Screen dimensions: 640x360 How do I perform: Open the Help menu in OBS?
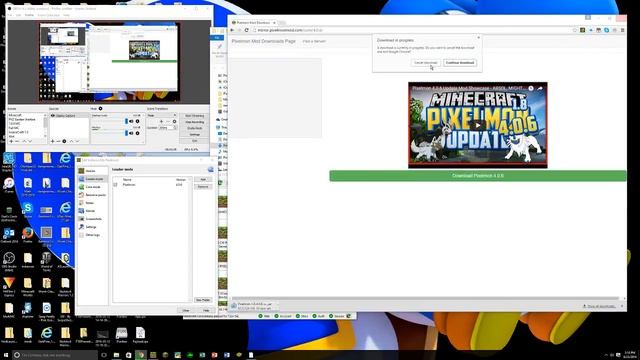click(x=67, y=15)
